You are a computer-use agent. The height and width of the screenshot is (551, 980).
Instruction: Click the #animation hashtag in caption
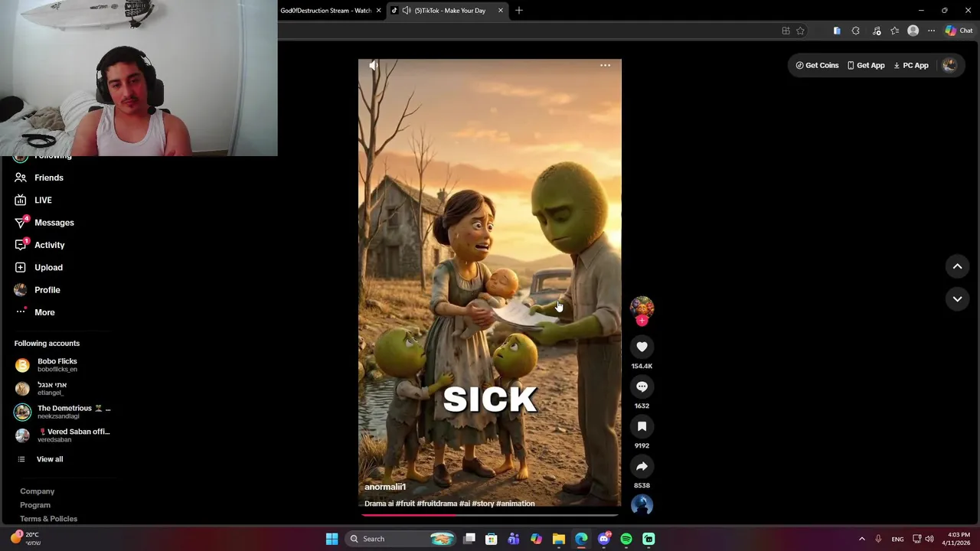coord(515,504)
